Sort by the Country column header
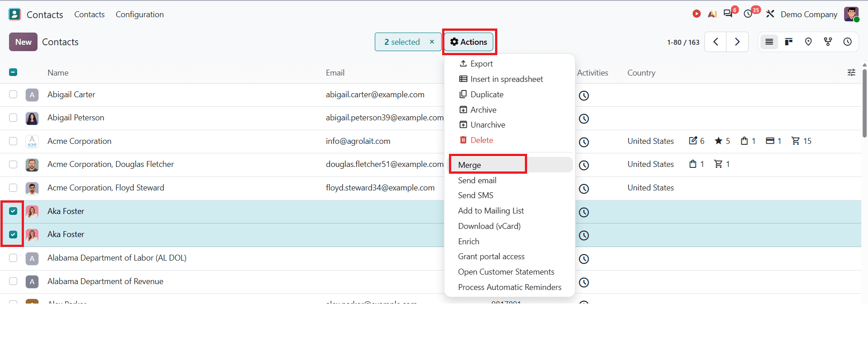 tap(641, 73)
